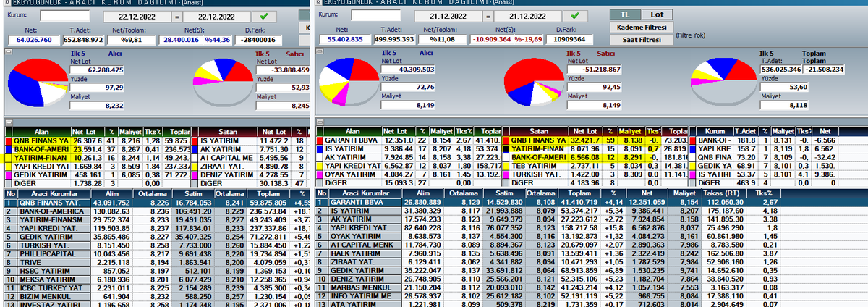Click the equals button between 22.12.2022 dates
Screen dimensions: 868x307
click(179, 15)
